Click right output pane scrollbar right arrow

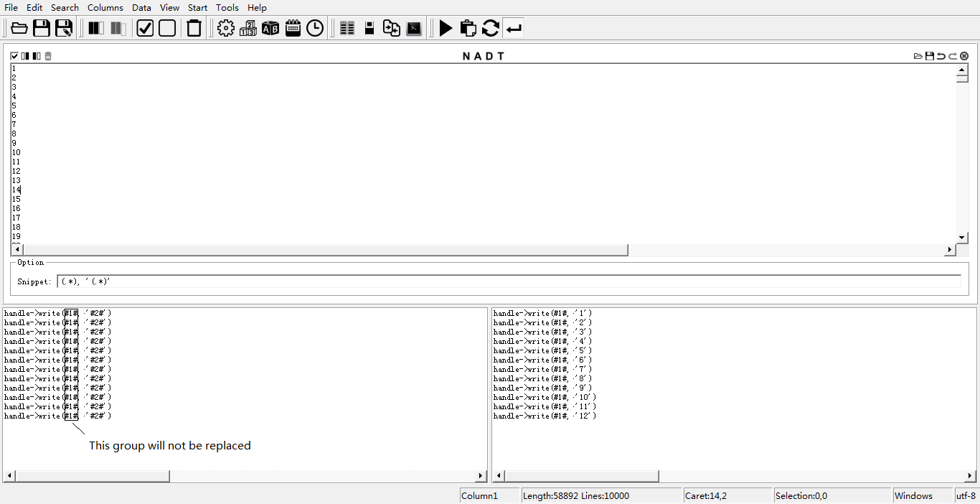pyautogui.click(x=970, y=476)
